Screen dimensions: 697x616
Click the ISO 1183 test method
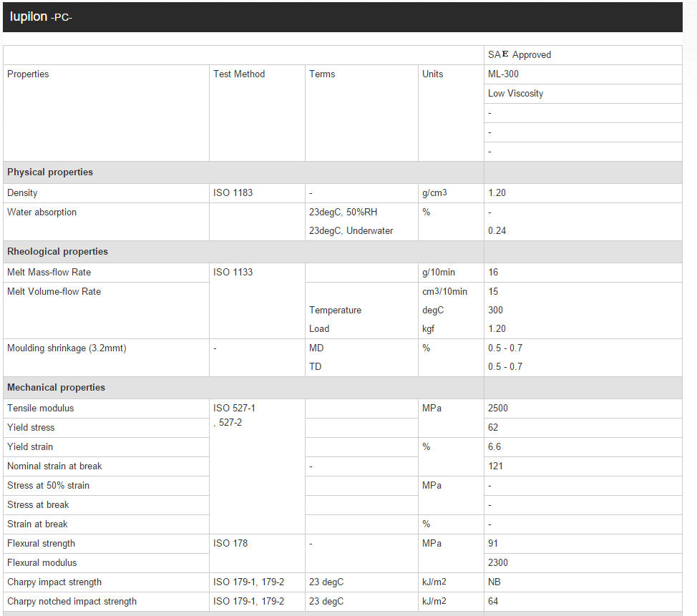pos(233,193)
